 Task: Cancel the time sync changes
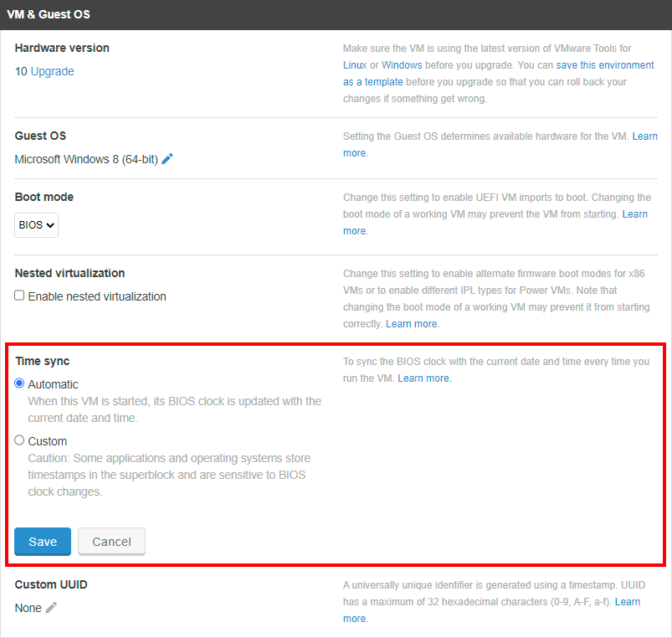point(111,542)
